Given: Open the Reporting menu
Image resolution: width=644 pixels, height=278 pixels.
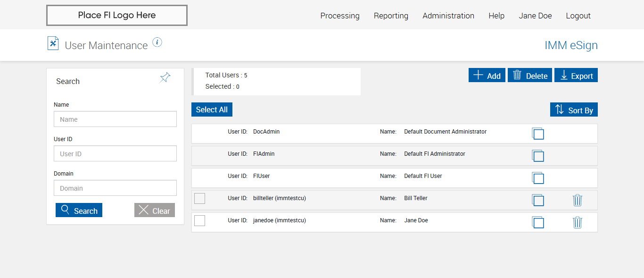Looking at the screenshot, I should pyautogui.click(x=391, y=16).
